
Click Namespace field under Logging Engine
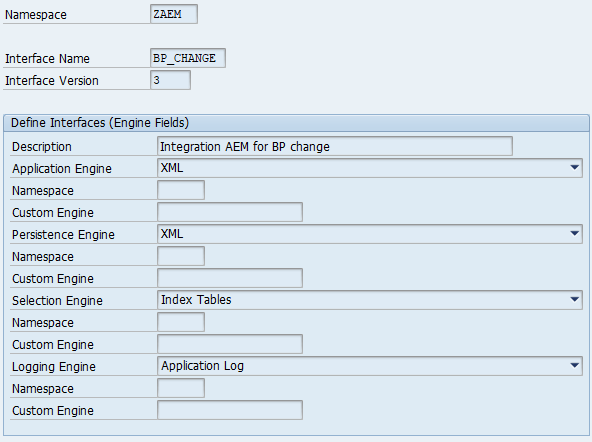tap(181, 388)
